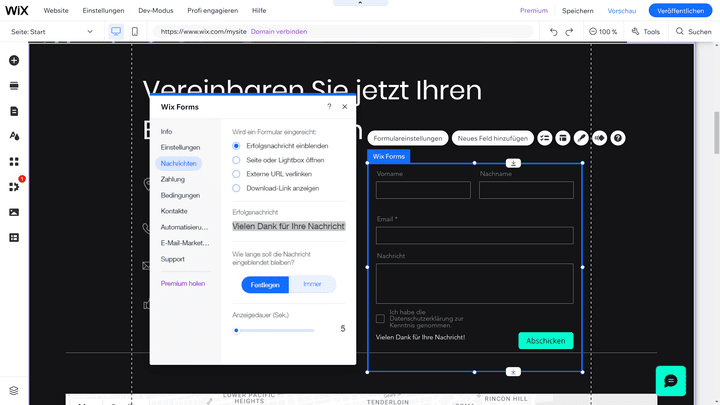Select Erfolgsnachricht einblenden radio option
The image size is (720, 405).
click(236, 146)
